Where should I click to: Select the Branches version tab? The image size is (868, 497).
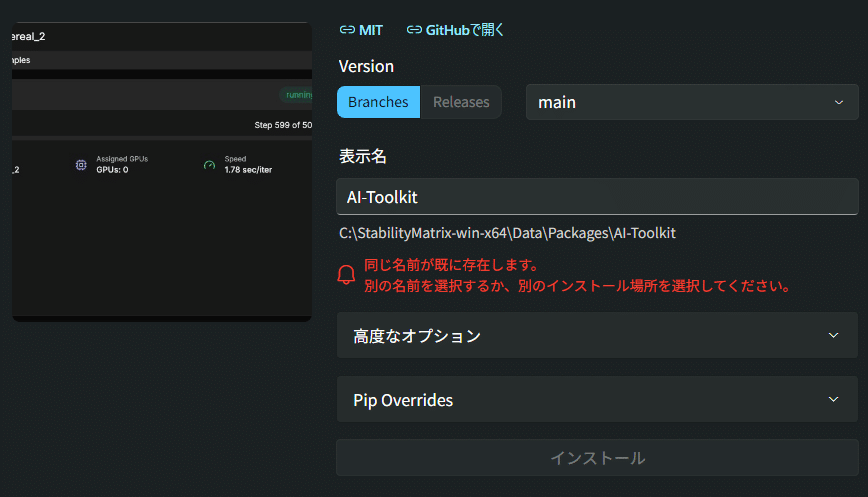379,102
